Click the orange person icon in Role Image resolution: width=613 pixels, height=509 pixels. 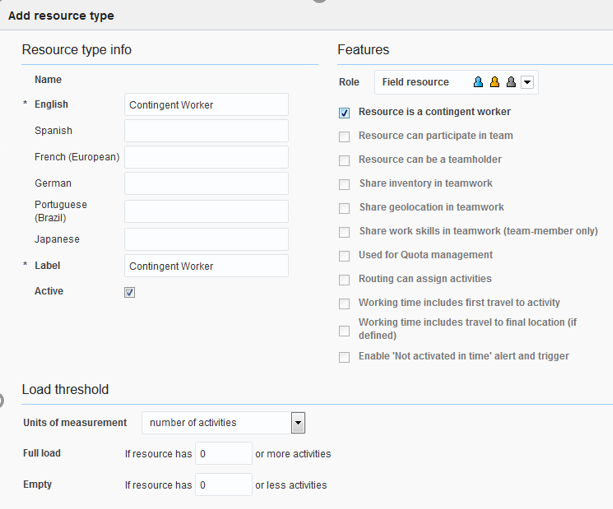(x=494, y=82)
